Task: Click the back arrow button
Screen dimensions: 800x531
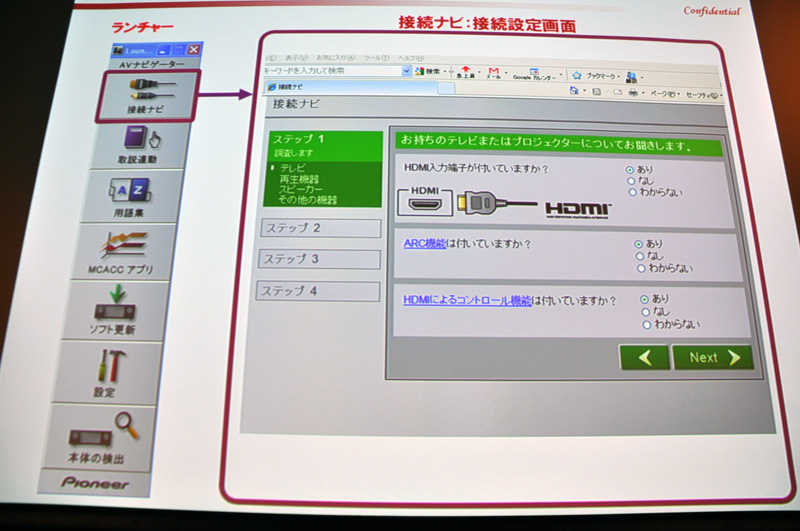Action: pyautogui.click(x=644, y=357)
